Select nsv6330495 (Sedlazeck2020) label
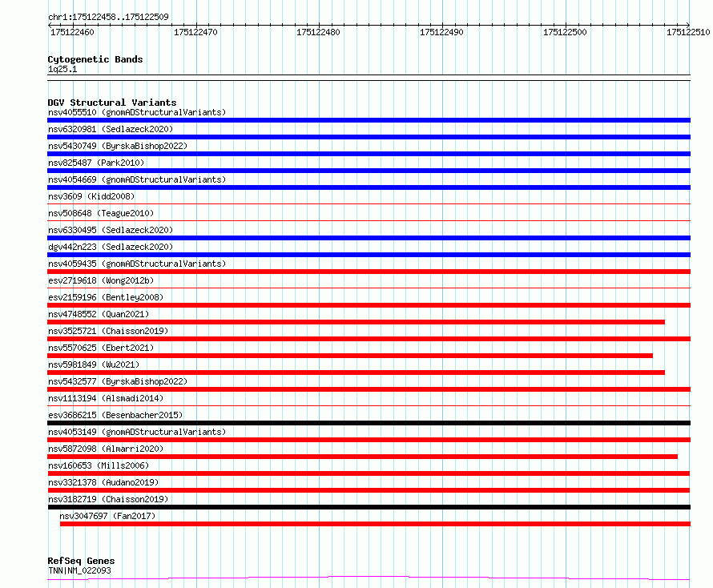 click(111, 230)
